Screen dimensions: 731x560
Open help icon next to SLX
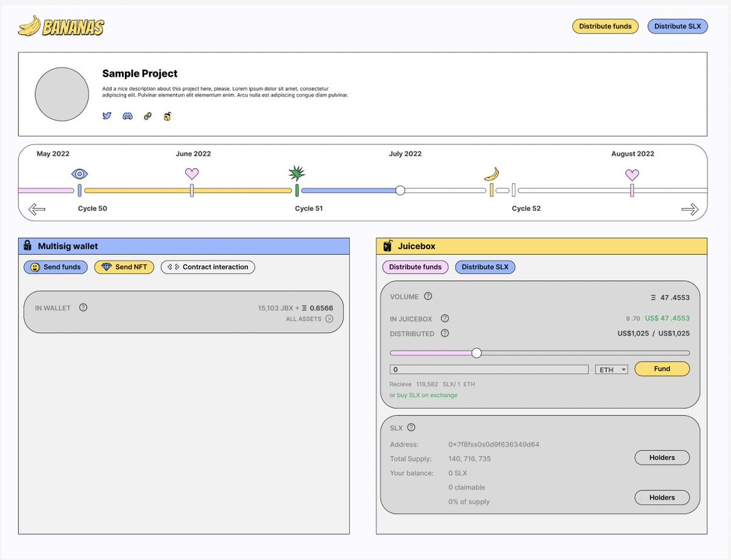tap(411, 427)
